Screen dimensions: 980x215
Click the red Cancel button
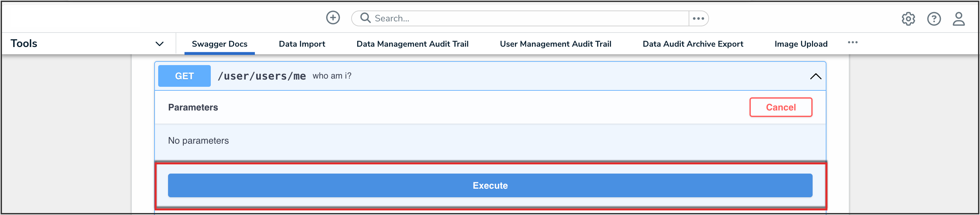[781, 107]
